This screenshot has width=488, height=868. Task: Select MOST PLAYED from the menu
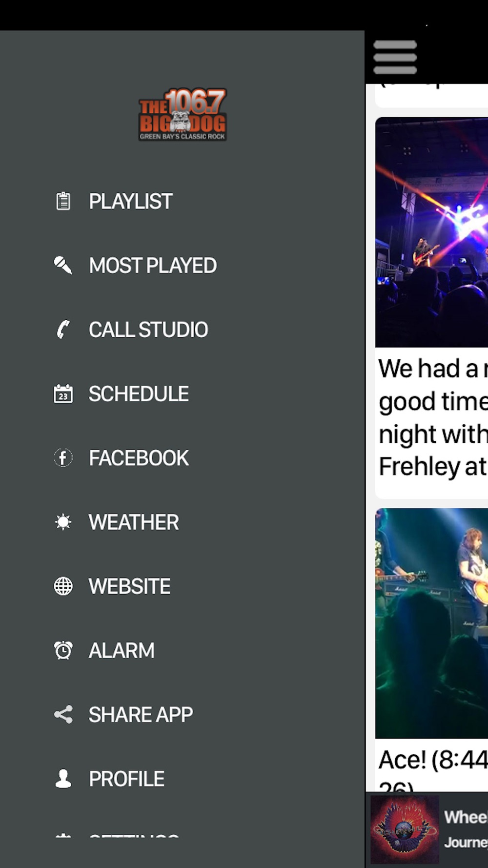153,265
